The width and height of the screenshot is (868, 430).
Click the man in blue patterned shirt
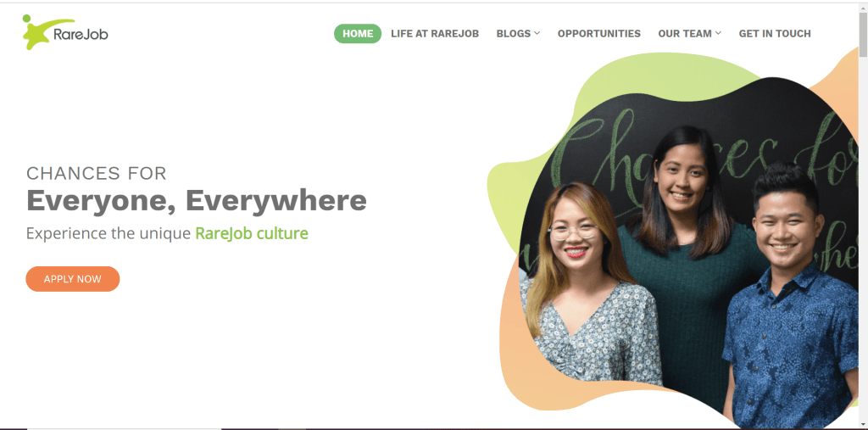[x=789, y=299]
